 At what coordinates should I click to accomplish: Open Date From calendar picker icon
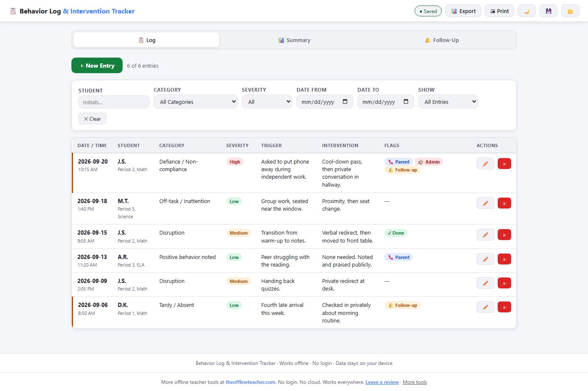pos(345,102)
